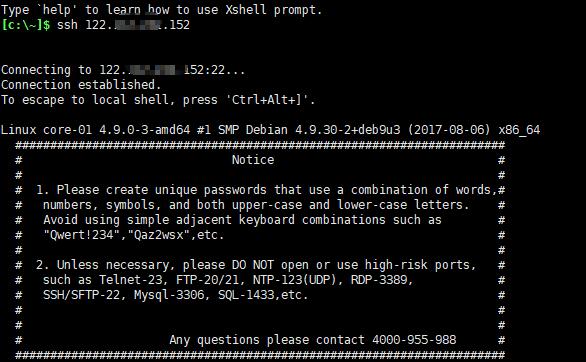Click the Linux core-01 kernel line
The width and height of the screenshot is (586, 362).
(271, 130)
